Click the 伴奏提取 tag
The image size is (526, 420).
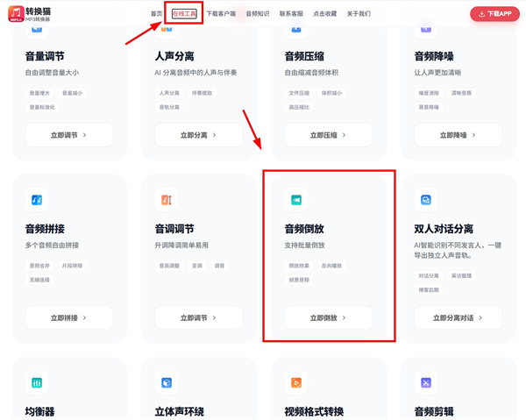click(x=202, y=93)
